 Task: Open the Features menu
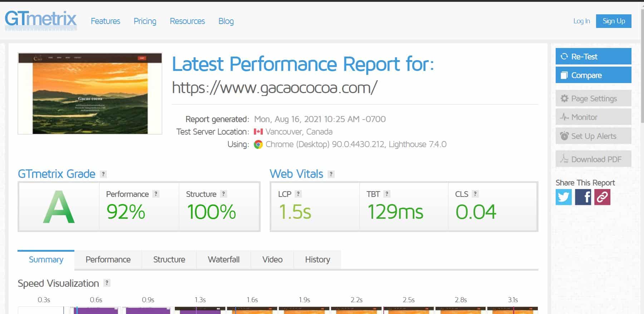pyautogui.click(x=105, y=21)
